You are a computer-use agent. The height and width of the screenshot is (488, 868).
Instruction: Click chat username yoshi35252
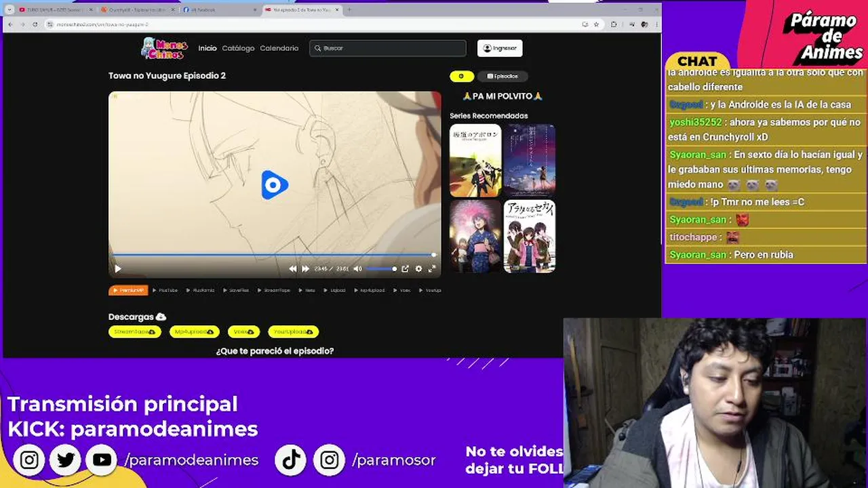696,123
